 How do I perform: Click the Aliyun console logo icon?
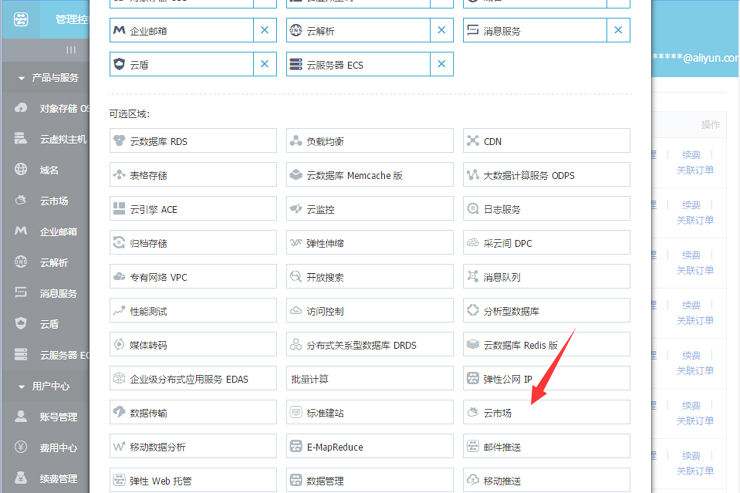tap(20, 19)
